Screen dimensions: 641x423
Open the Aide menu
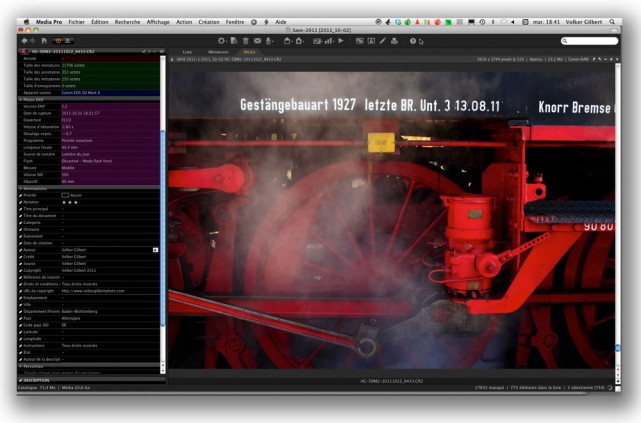[281, 22]
